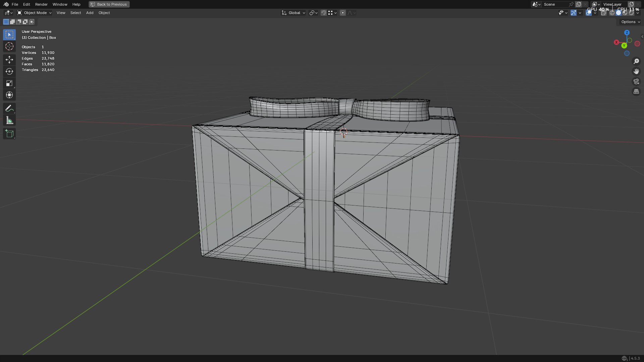Open view layer browse dropdown
644x362 pixels.
[x=596, y=4]
